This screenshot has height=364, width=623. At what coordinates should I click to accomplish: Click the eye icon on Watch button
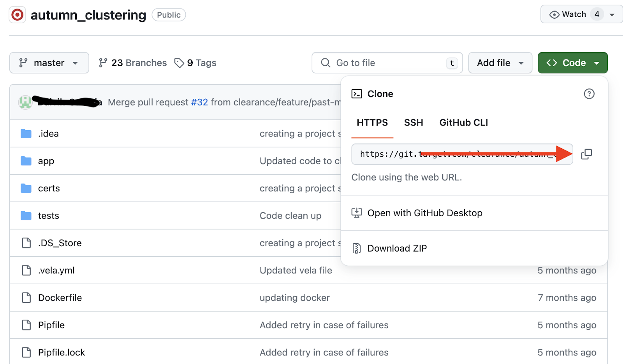[554, 15]
